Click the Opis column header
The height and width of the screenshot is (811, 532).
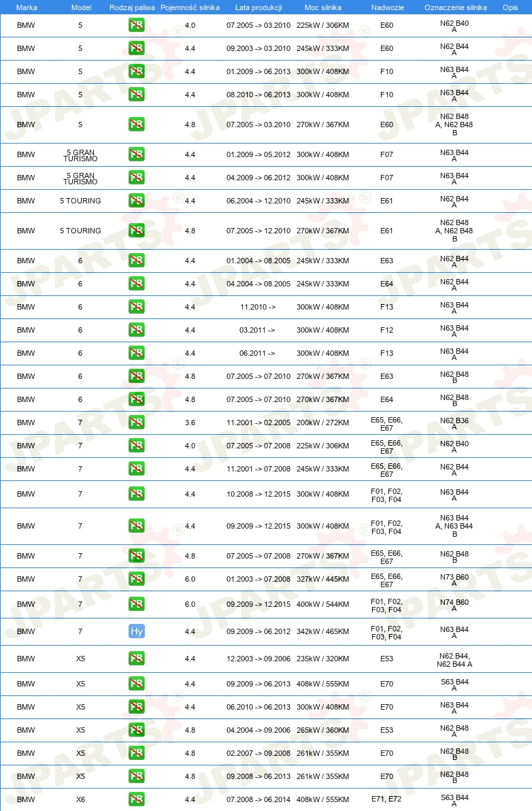[x=510, y=7]
